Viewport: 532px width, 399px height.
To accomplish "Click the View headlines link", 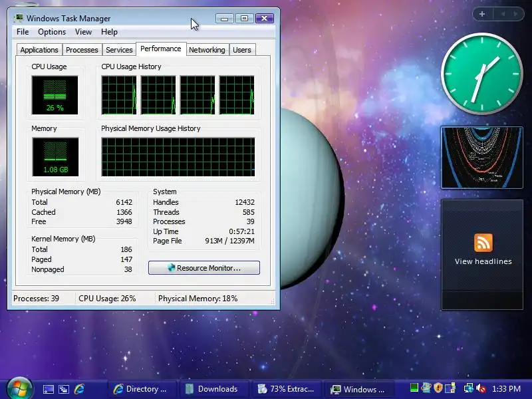I will point(483,261).
